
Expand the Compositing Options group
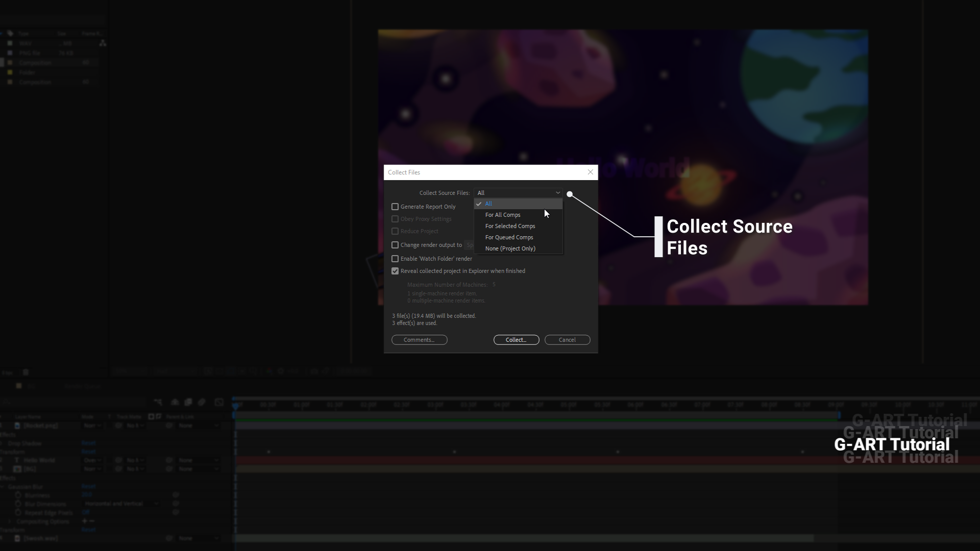10,521
